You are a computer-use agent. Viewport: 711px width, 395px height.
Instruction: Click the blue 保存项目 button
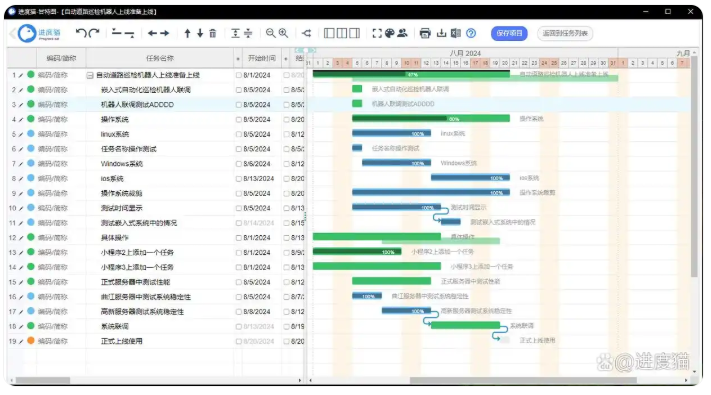pyautogui.click(x=509, y=33)
